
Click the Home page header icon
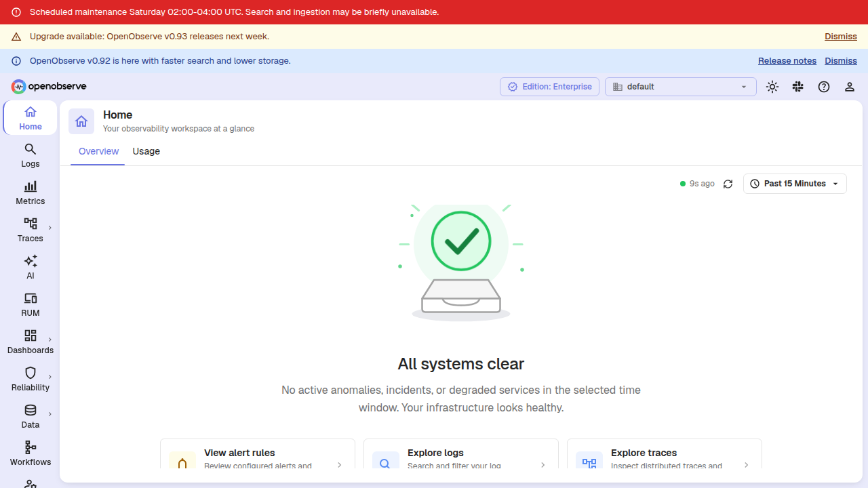click(x=81, y=121)
